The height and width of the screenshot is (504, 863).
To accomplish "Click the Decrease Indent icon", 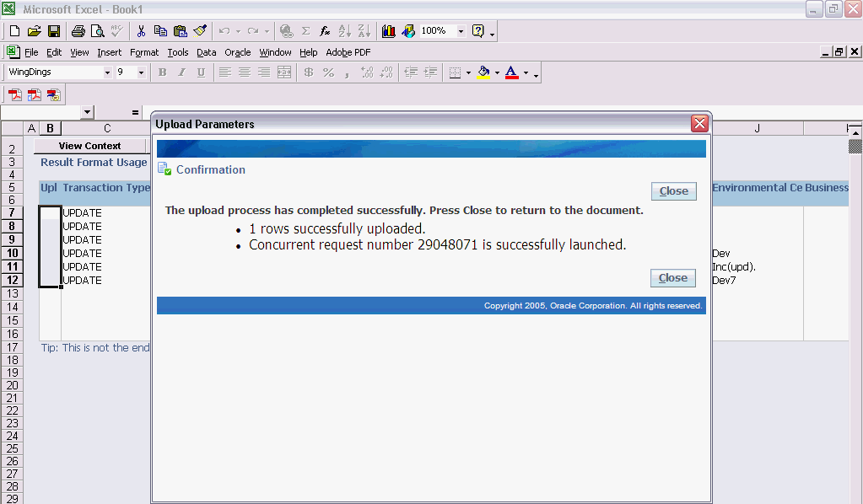I will click(411, 72).
